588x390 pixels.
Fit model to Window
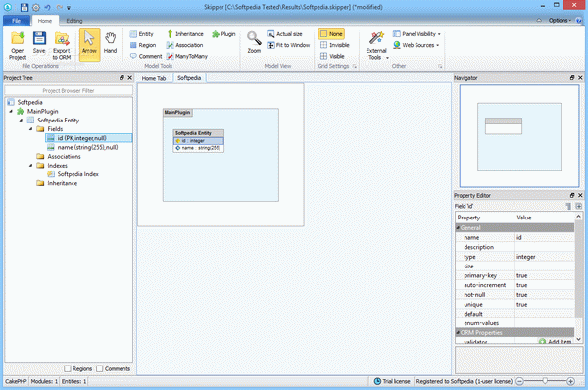[x=288, y=45]
